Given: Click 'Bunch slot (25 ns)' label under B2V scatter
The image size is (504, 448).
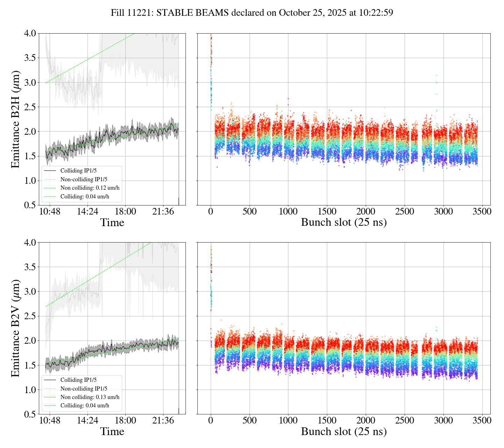Looking at the screenshot, I should point(344,432).
